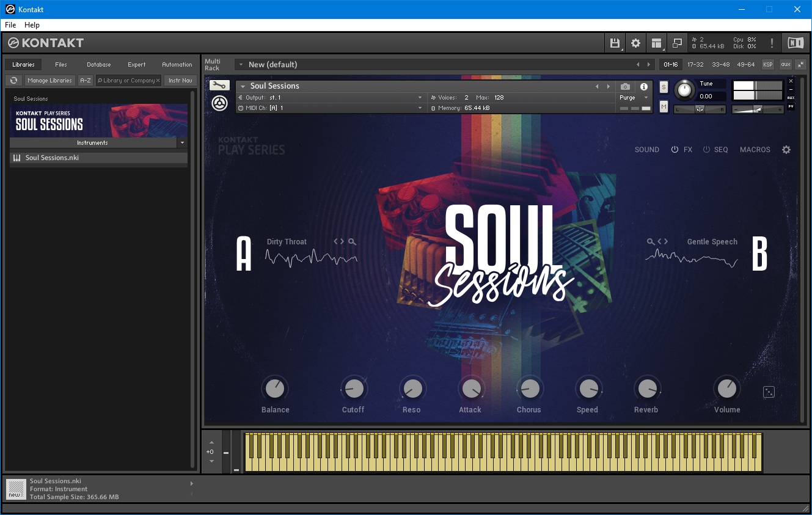Click the NI logo button
The height and width of the screenshot is (515, 812).
[x=796, y=43]
